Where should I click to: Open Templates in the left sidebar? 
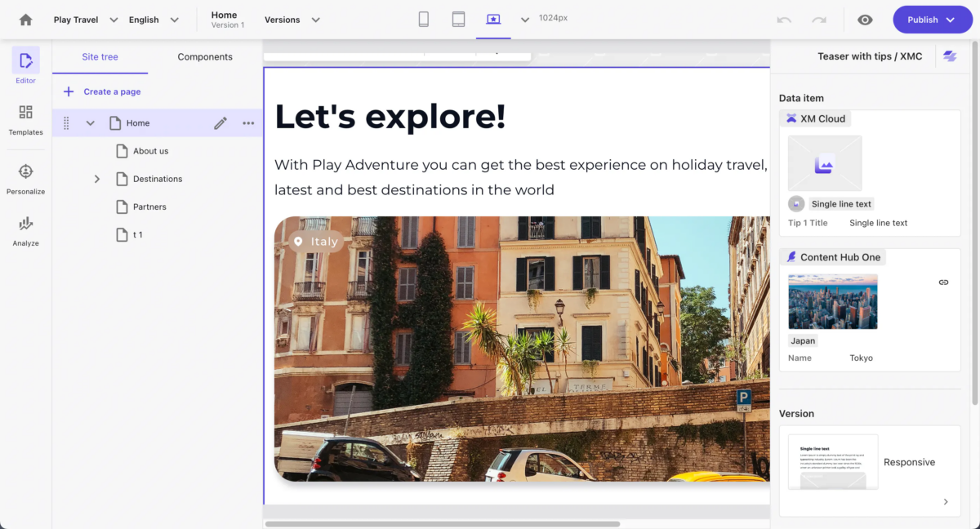tap(25, 119)
